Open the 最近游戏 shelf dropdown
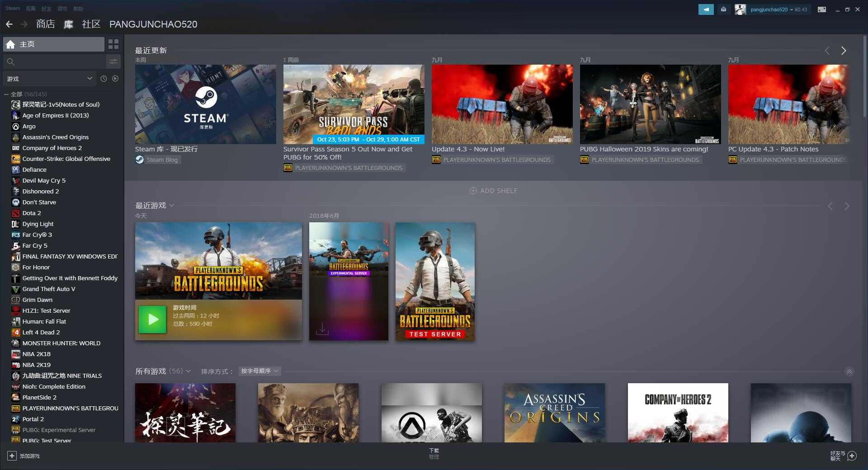Screen dimensions: 868x470 pos(172,206)
